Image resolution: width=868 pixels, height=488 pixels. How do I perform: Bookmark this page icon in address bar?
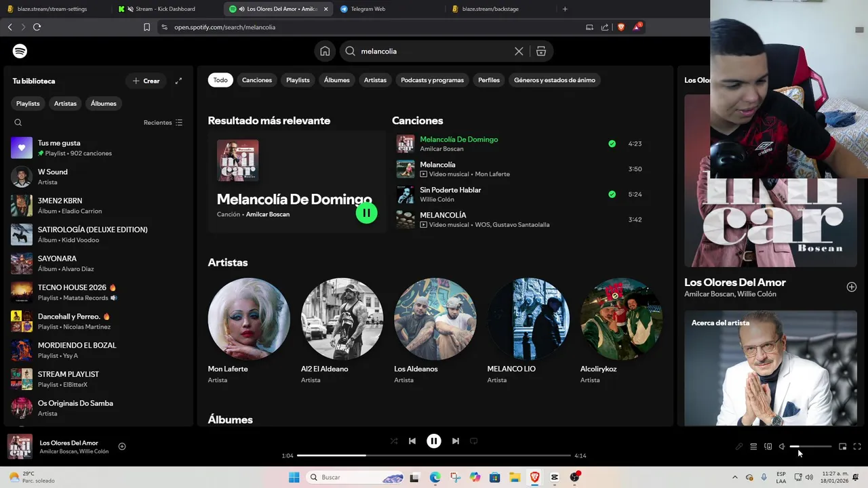pyautogui.click(x=146, y=27)
